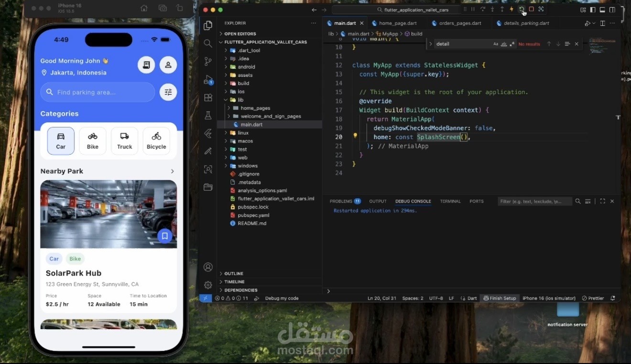631x364 pixels.
Task: Click the Step Into debug button
Action: point(492,9)
